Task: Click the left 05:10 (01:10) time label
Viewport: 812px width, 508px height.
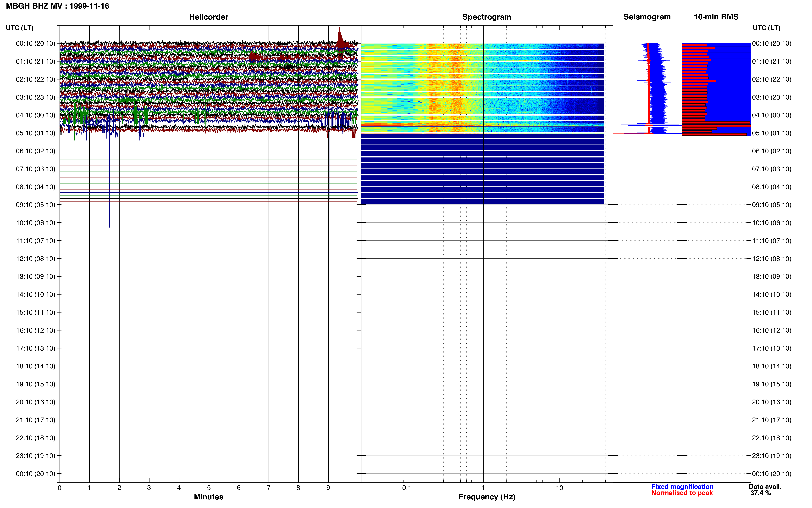Action: 36,133
